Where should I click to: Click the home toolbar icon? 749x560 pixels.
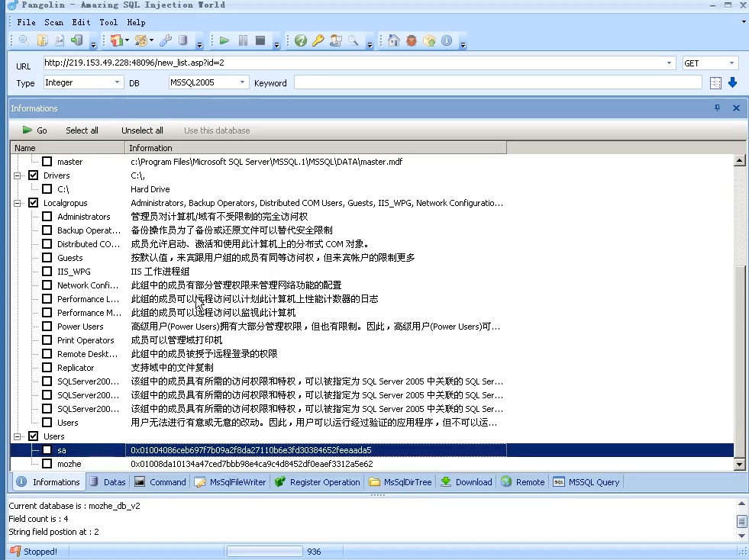[394, 40]
